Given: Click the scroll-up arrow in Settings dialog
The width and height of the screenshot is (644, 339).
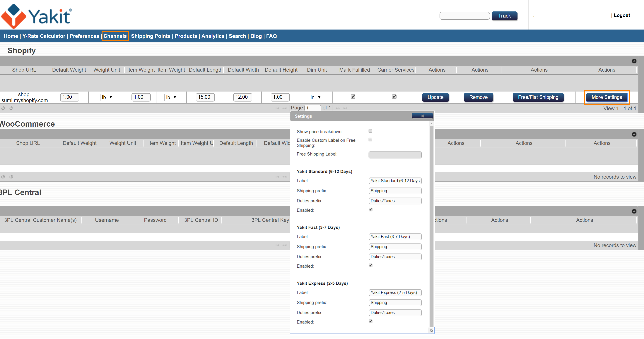Looking at the screenshot, I should pos(431,124).
